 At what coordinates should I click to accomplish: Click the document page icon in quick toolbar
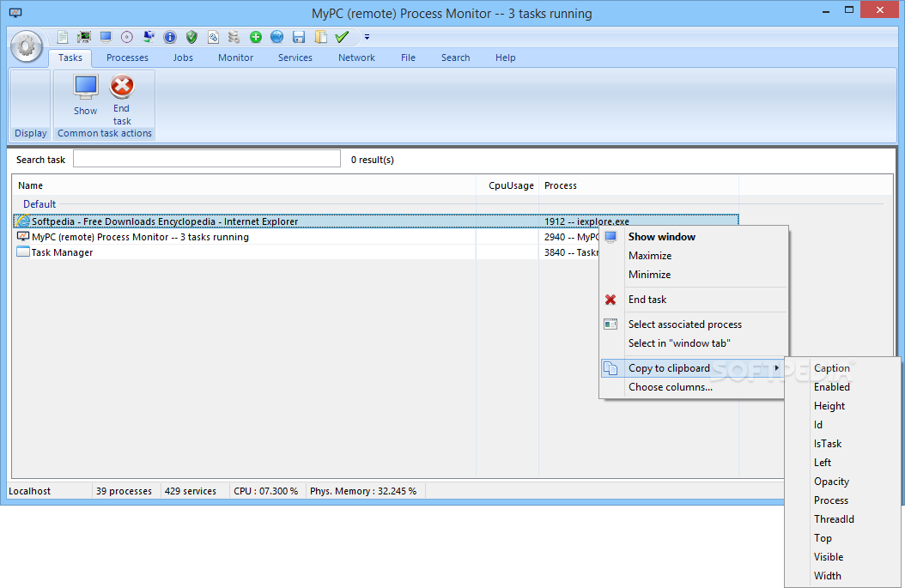pyautogui.click(x=63, y=37)
